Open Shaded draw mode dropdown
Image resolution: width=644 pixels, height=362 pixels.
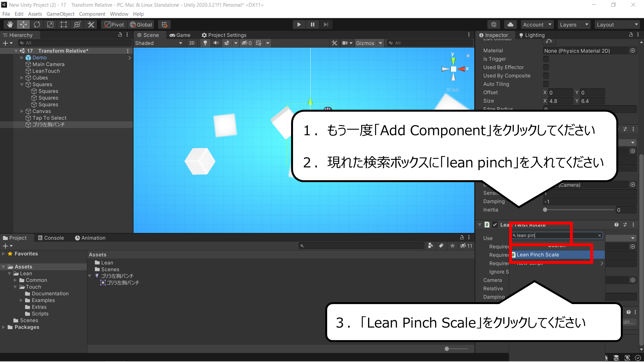[x=158, y=43]
